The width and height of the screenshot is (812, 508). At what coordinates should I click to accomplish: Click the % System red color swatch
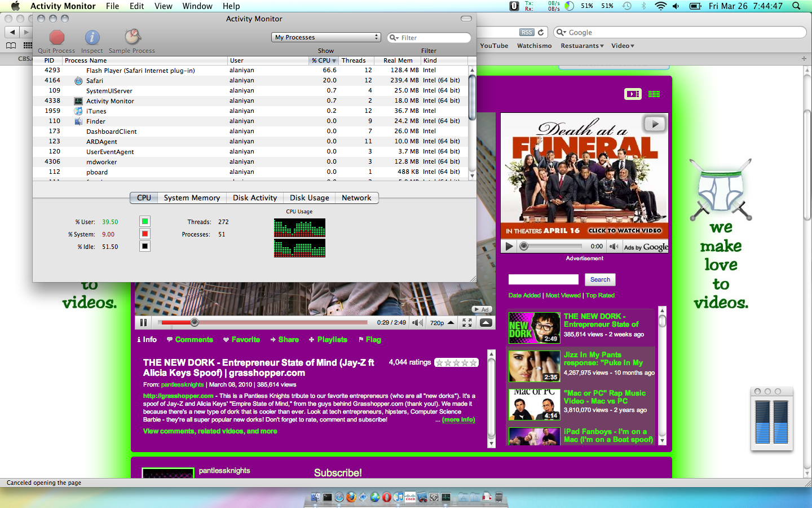pyautogui.click(x=145, y=234)
